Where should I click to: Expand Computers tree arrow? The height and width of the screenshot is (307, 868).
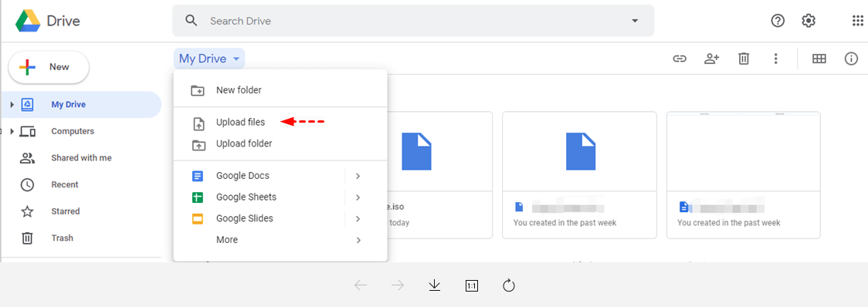(12, 131)
